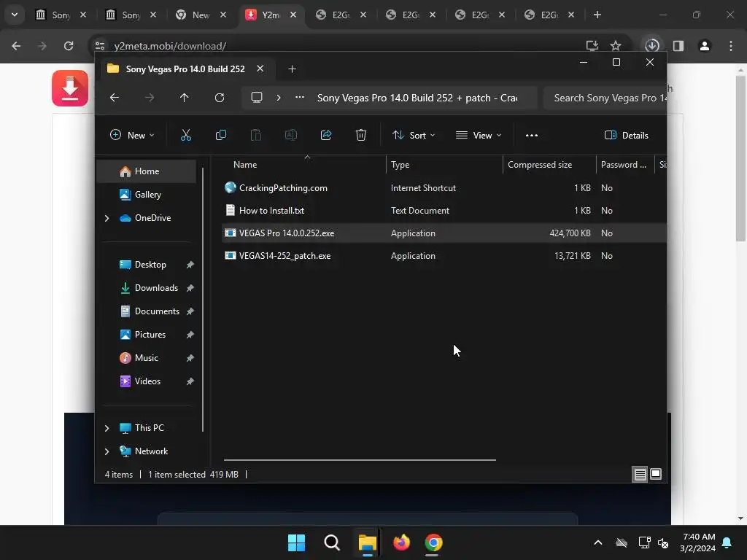Switch to the first E2G Chrome tab

[340, 15]
